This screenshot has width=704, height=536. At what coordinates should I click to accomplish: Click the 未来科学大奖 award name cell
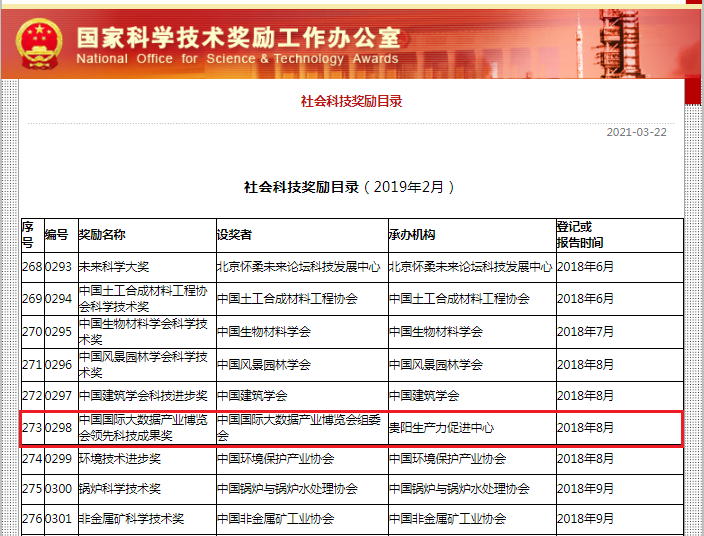(x=114, y=267)
